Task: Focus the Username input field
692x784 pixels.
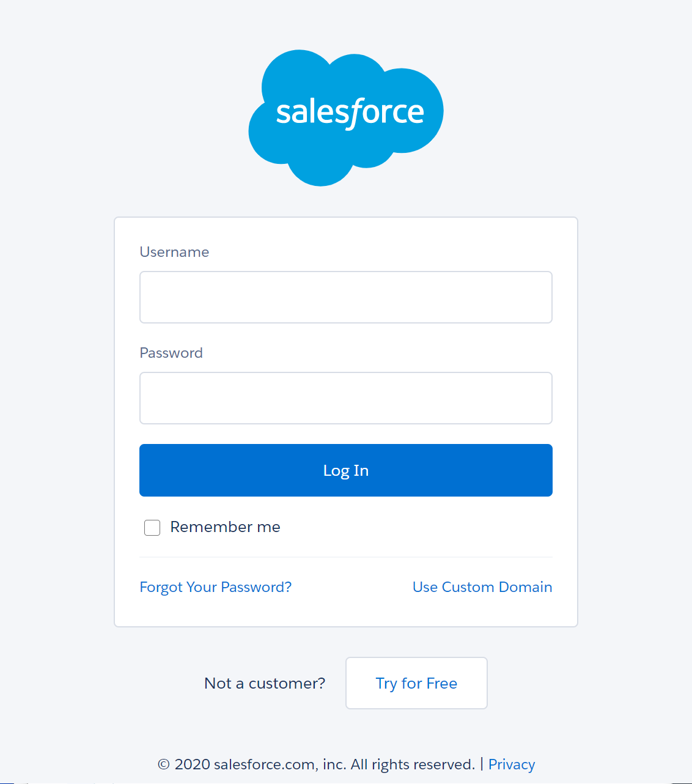Action: tap(346, 297)
